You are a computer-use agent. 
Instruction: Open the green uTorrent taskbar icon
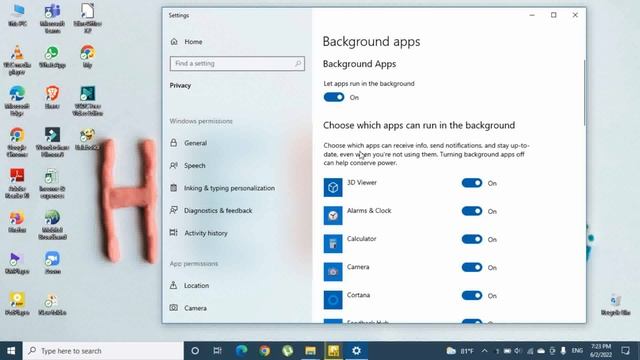(x=287, y=351)
